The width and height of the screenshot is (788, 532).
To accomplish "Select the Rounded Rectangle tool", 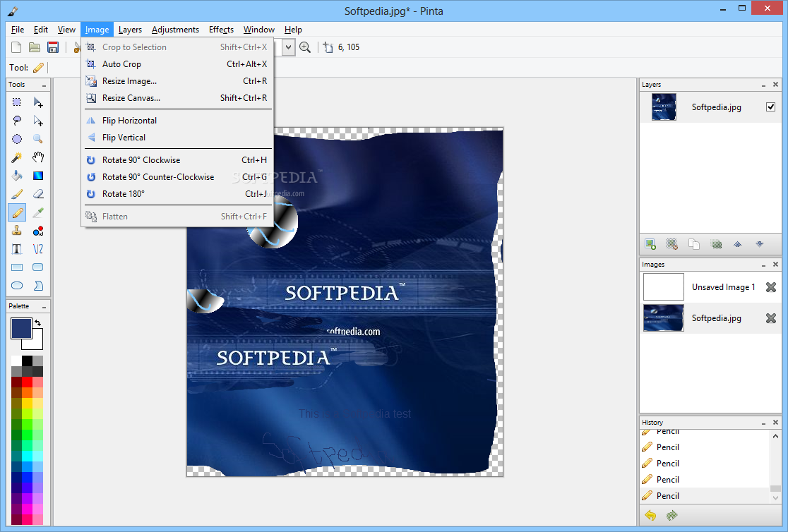I will click(37, 267).
